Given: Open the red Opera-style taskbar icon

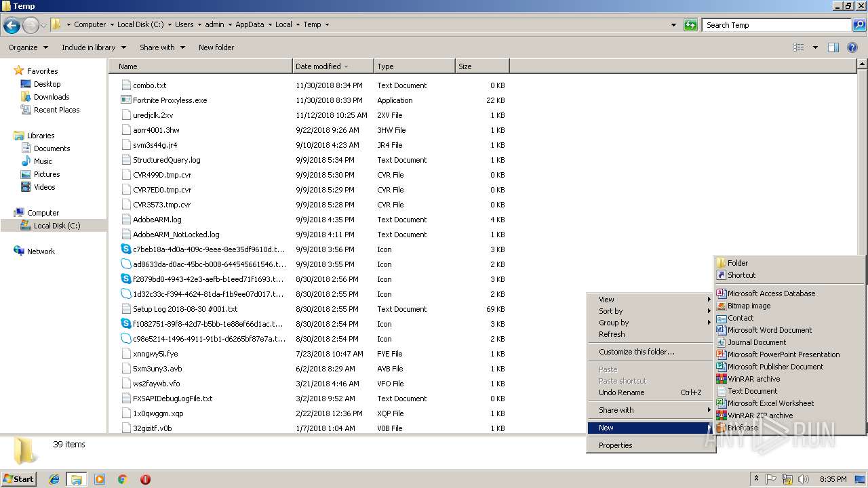Looking at the screenshot, I should pos(145,479).
